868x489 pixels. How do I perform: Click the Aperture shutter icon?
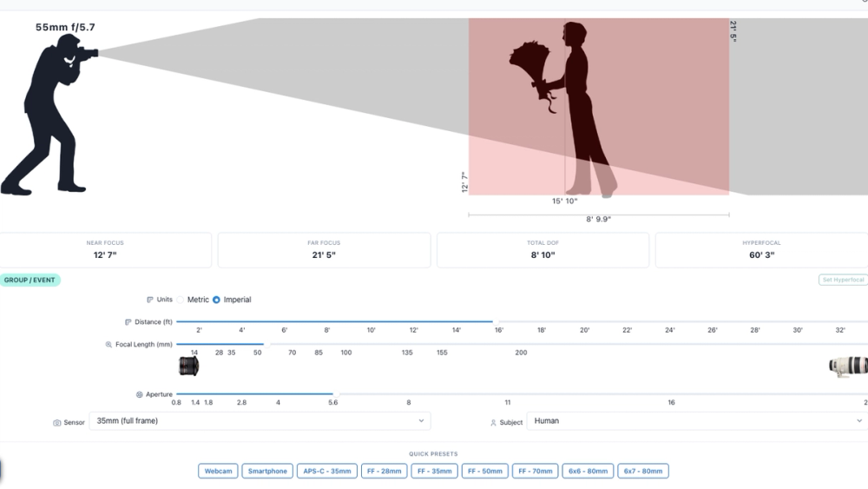coord(139,394)
